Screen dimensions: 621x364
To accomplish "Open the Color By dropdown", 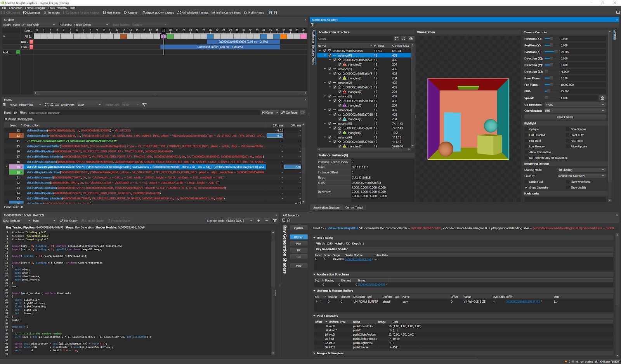I will [x=581, y=176].
